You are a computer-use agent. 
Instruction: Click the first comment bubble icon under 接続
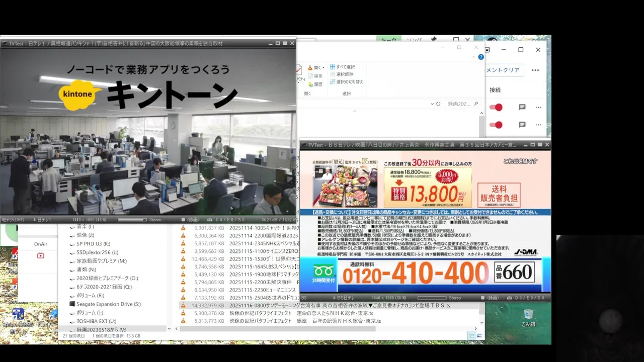[522, 107]
